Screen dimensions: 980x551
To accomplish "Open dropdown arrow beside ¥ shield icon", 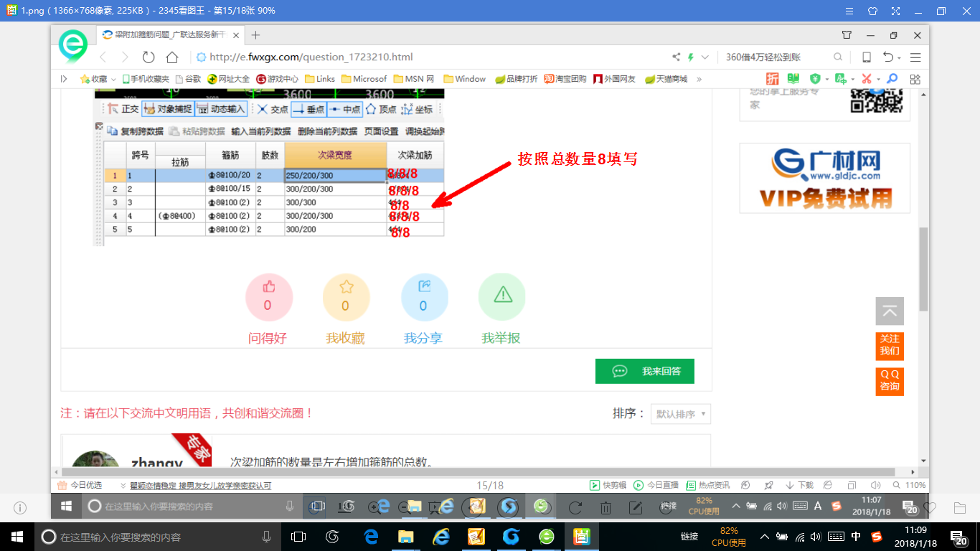I will click(826, 80).
